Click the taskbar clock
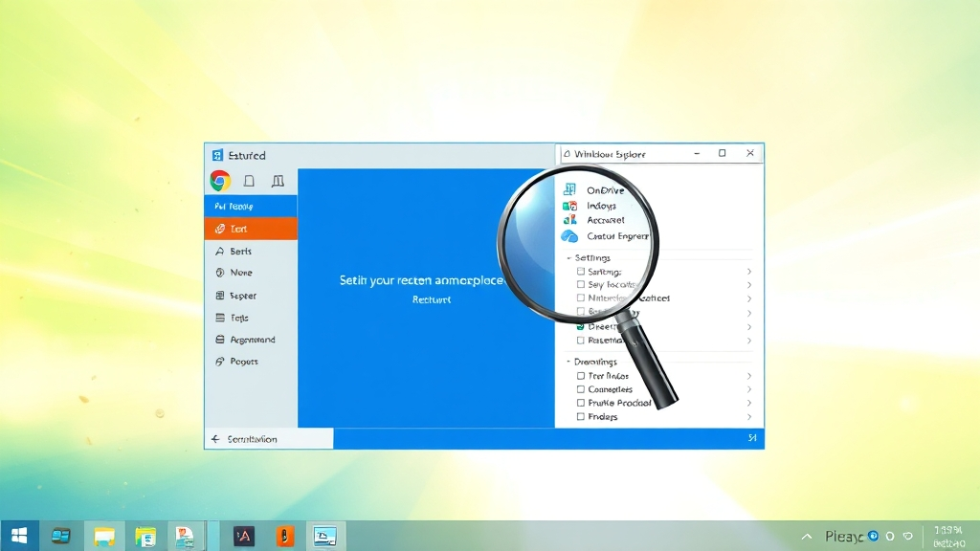The height and width of the screenshot is (551, 980). [948, 537]
